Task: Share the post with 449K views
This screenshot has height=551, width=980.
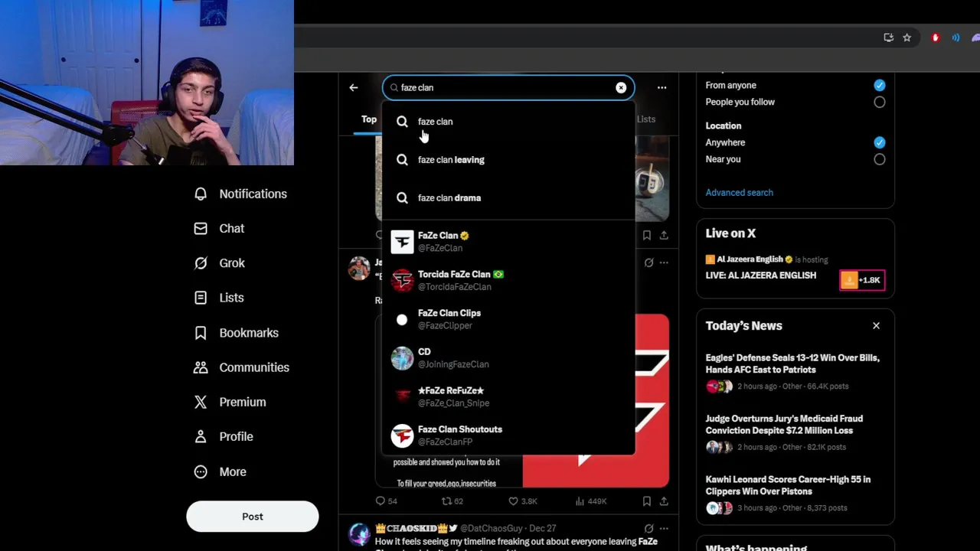Action: pos(664,501)
